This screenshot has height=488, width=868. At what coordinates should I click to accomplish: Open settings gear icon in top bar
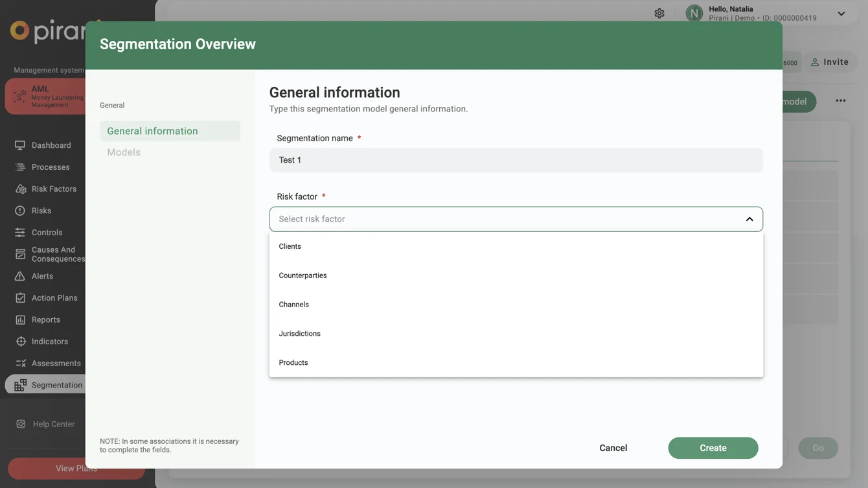[659, 14]
